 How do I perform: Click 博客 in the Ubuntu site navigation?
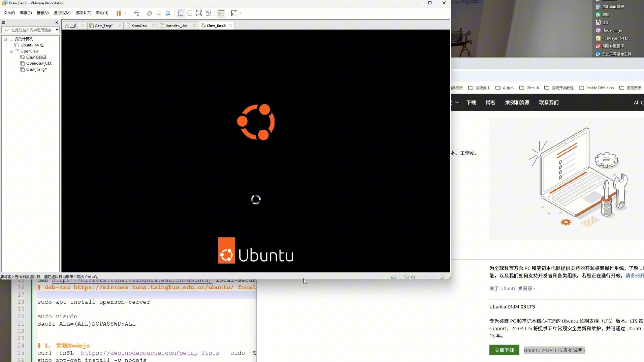click(x=490, y=102)
